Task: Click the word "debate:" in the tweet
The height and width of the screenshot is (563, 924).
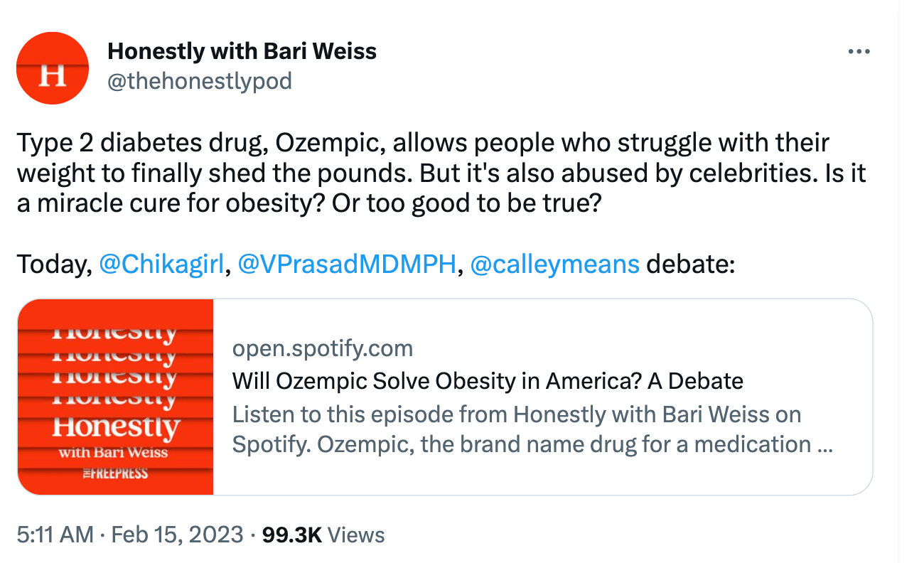Action: [689, 264]
